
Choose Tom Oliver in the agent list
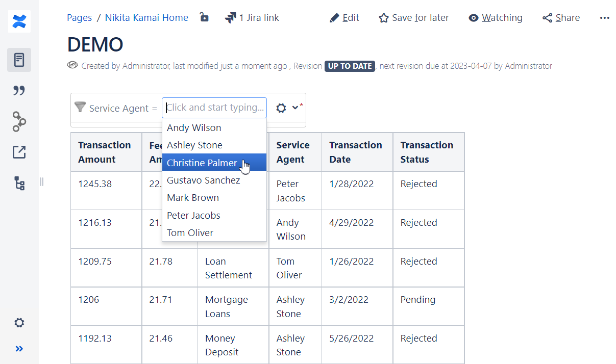[190, 232]
